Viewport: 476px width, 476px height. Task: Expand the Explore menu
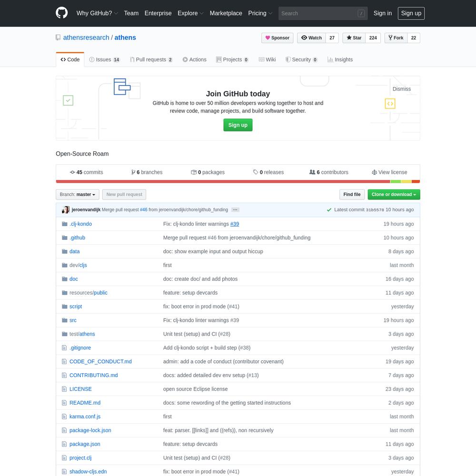point(190,13)
